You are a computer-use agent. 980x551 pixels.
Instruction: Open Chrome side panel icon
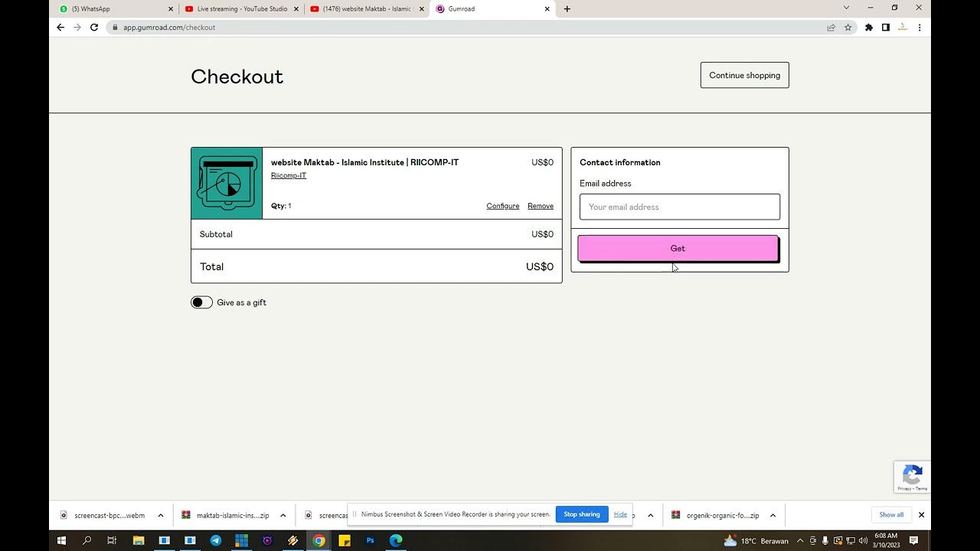pyautogui.click(x=885, y=28)
